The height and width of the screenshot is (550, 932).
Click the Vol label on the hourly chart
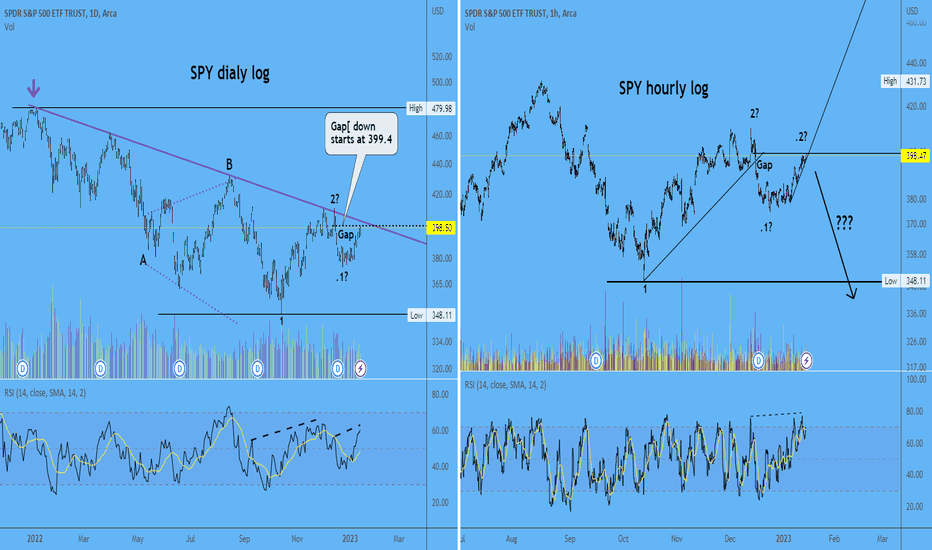point(470,27)
